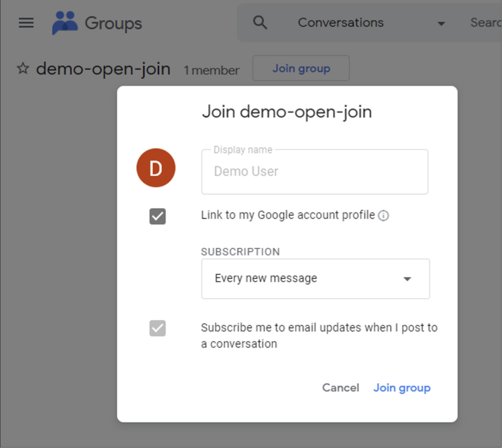502x448 pixels.
Task: Click the Search text field in header
Action: coord(485,23)
